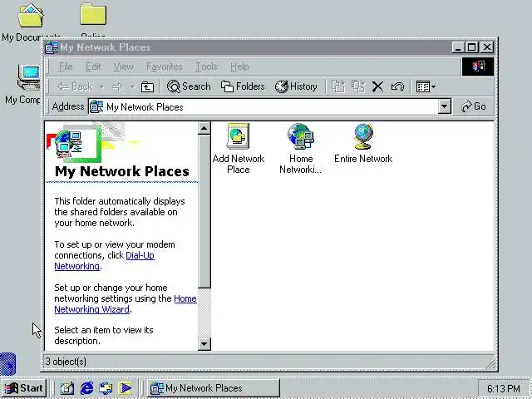Click the taskbar clock showing 6:13 PM

coord(504,388)
